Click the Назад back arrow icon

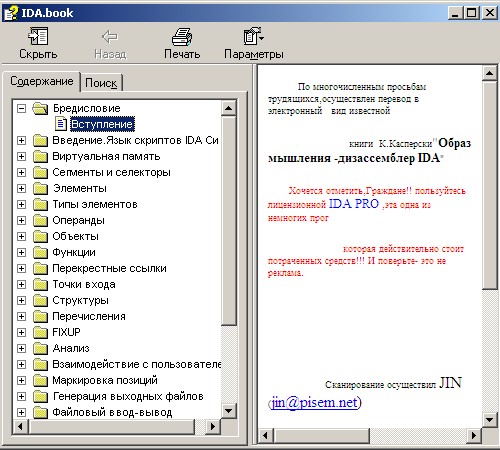point(110,37)
